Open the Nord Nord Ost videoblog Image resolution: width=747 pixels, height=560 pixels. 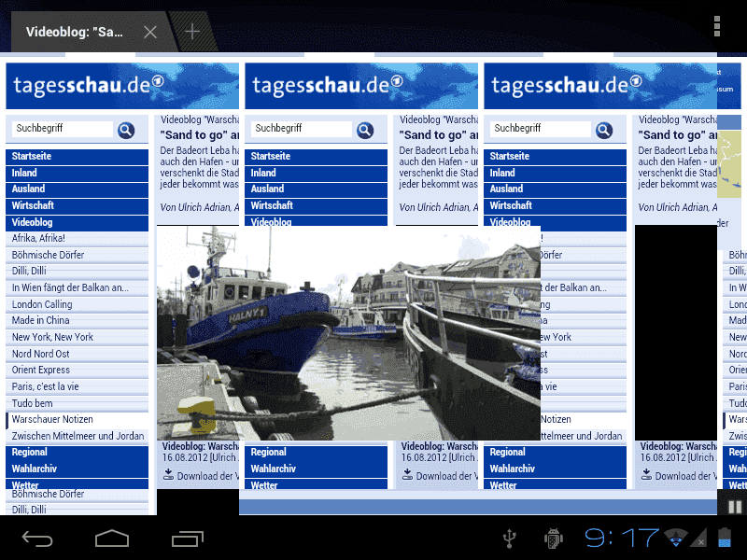[78, 354]
